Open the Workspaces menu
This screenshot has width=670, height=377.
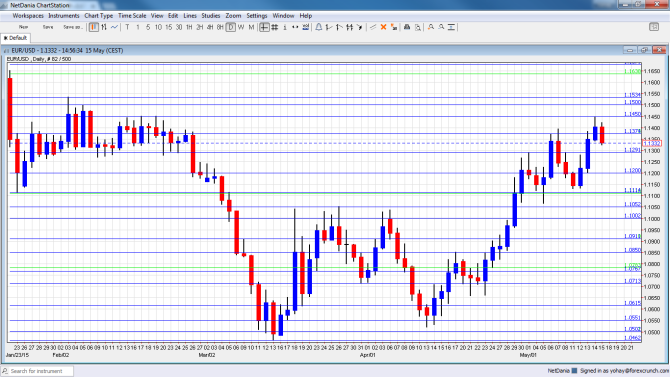pos(28,16)
